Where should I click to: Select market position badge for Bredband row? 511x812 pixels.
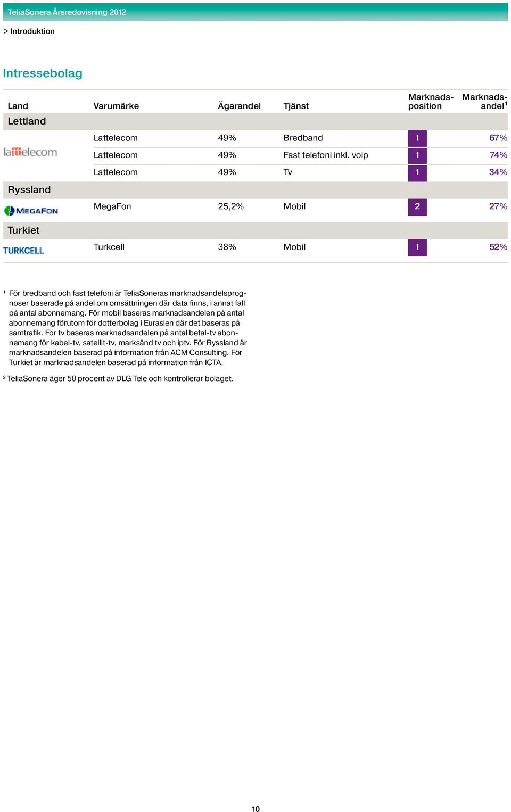(x=417, y=138)
